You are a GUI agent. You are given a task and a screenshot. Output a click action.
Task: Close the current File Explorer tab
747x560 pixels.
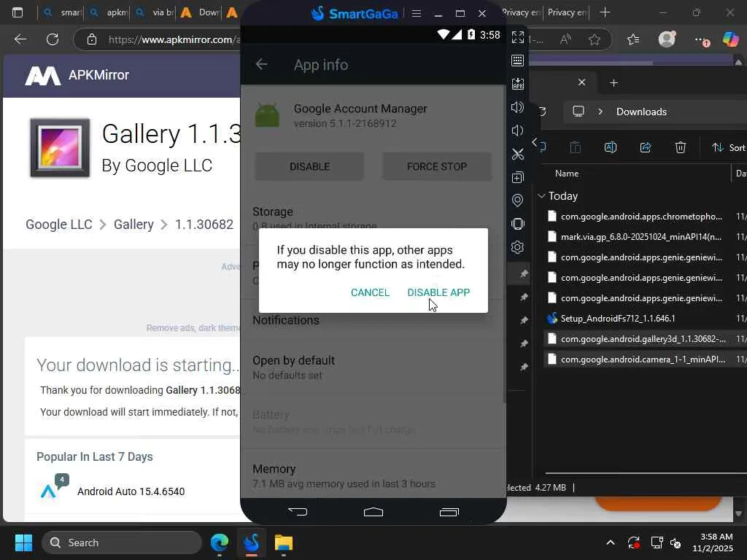(581, 82)
